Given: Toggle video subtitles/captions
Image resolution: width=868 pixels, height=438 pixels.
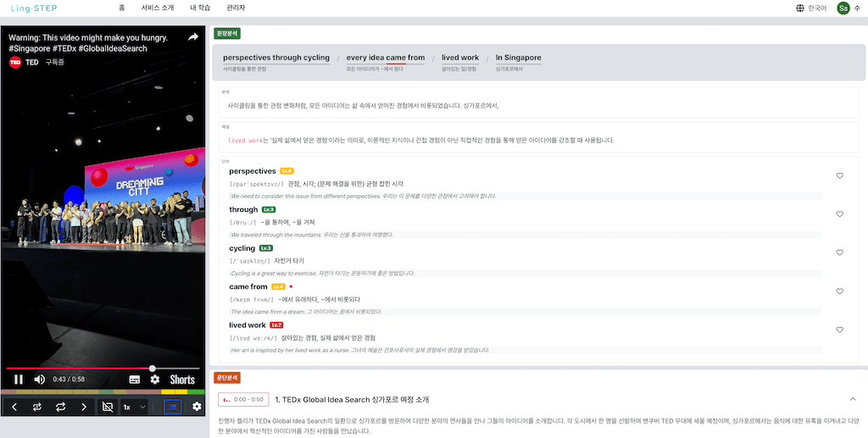Looking at the screenshot, I should point(135,380).
